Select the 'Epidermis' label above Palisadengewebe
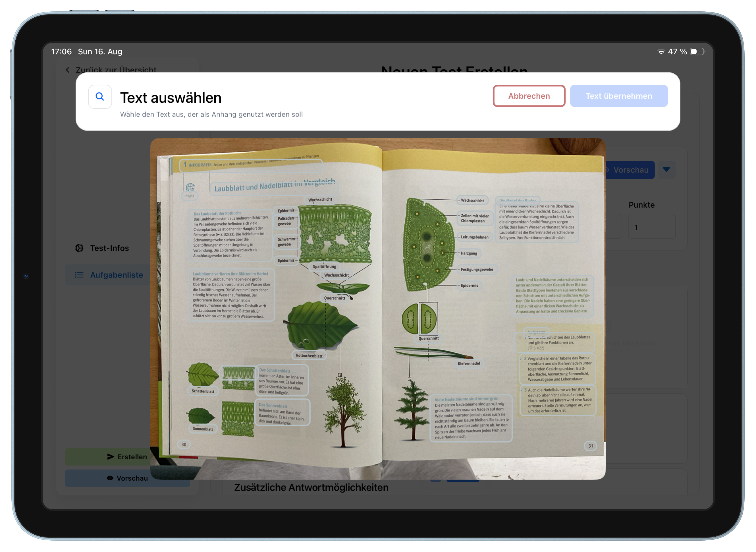Image resolution: width=756 pixels, height=552 pixels. click(x=286, y=210)
